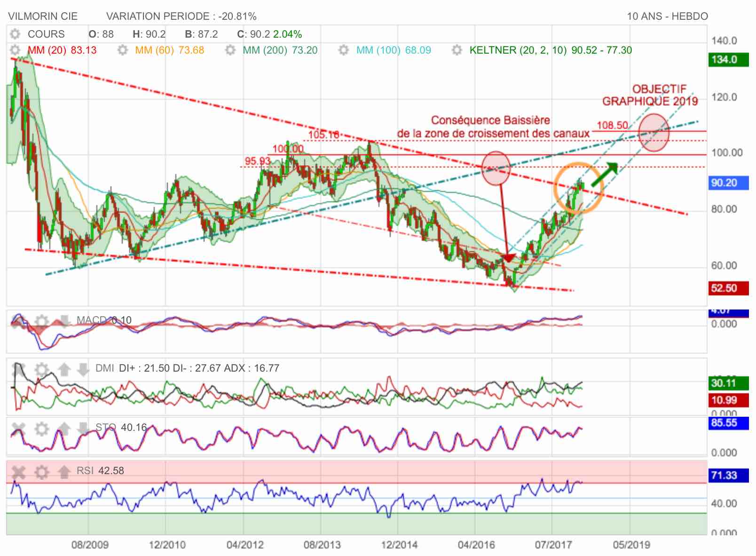Click the MM (100) 68.09 label
Image resolution: width=756 pixels, height=556 pixels.
pos(394,50)
